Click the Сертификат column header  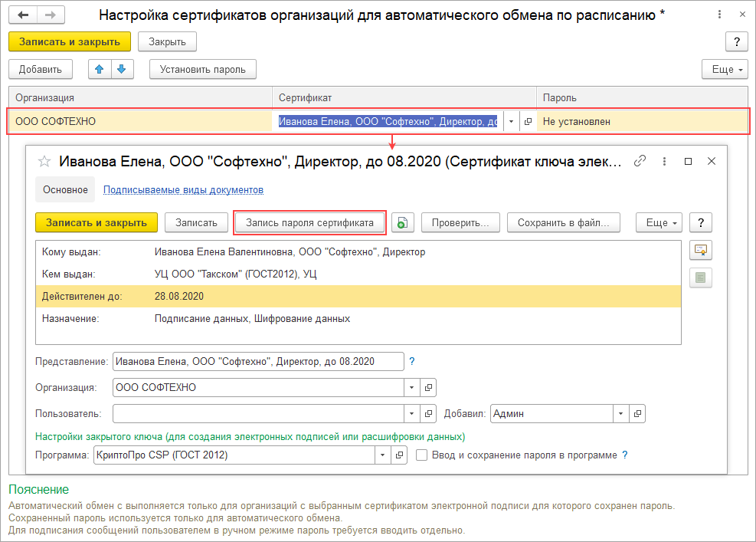[404, 98]
